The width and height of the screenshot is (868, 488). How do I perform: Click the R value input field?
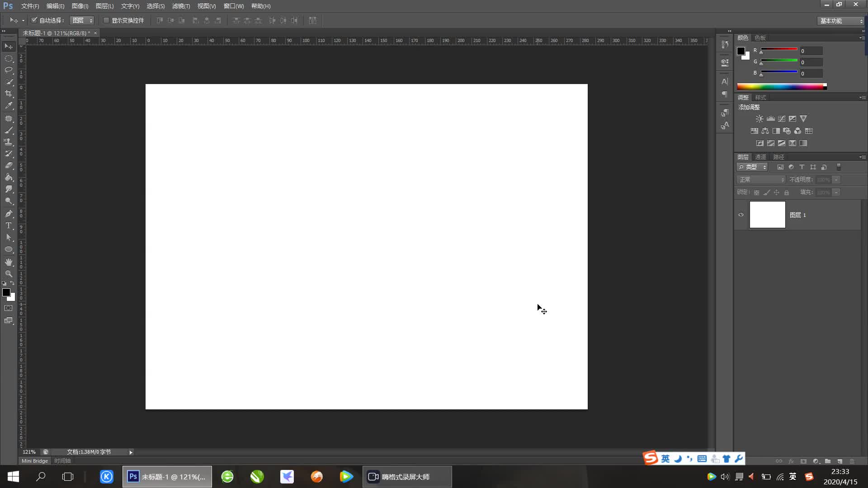coord(811,51)
